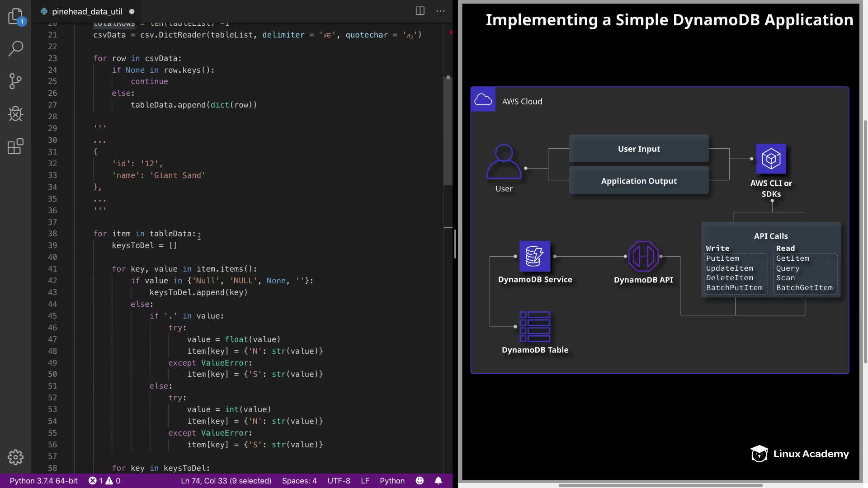This screenshot has height=488, width=868.
Task: Open the editor More Actions ellipsis
Action: 440,11
